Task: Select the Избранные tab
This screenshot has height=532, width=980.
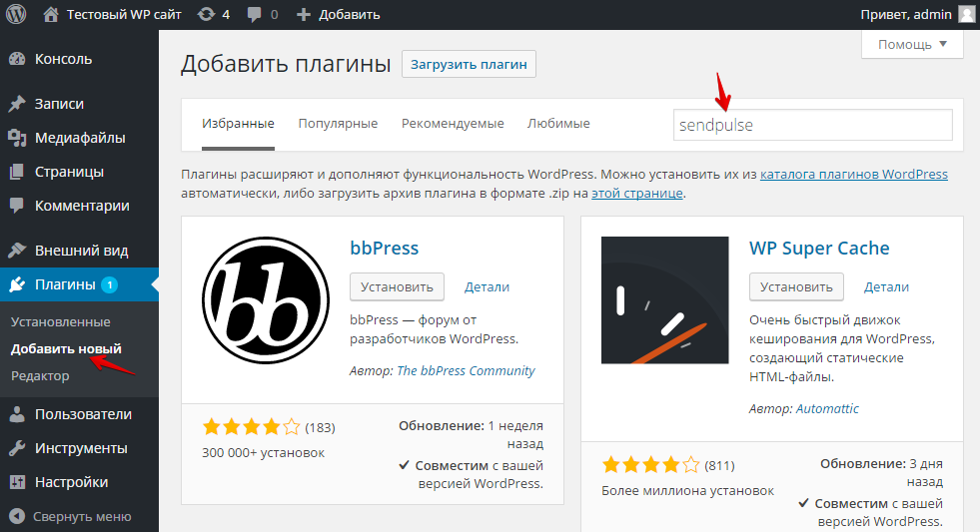Action: point(238,124)
